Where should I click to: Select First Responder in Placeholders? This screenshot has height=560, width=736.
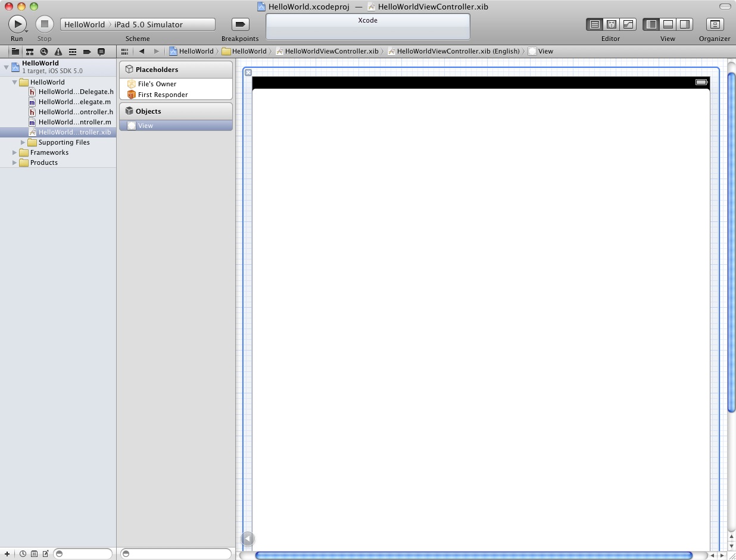(162, 95)
